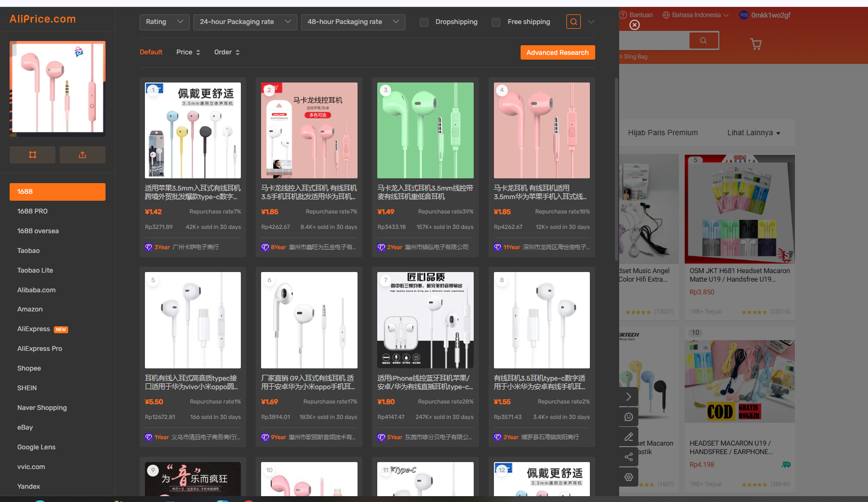Select 1688 PRO in the sidebar

coord(33,211)
